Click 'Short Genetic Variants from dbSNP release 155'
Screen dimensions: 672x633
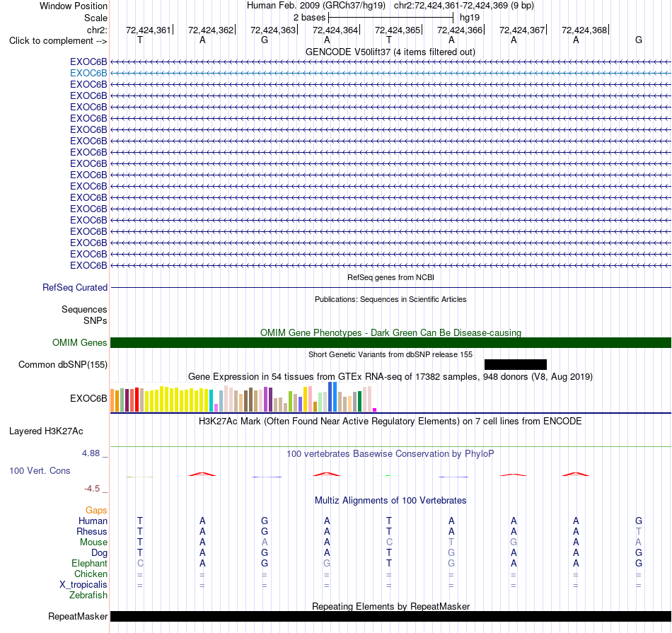coord(390,354)
